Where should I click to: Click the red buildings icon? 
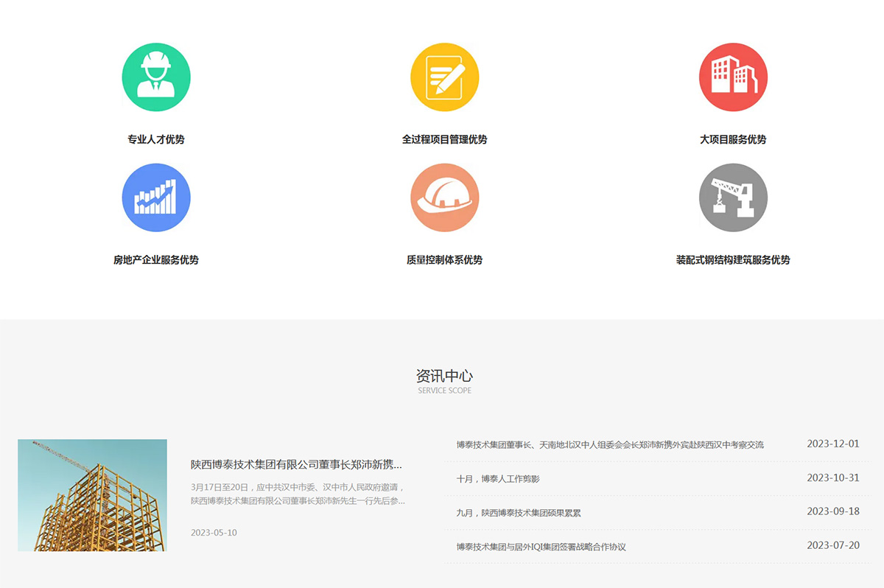(733, 77)
